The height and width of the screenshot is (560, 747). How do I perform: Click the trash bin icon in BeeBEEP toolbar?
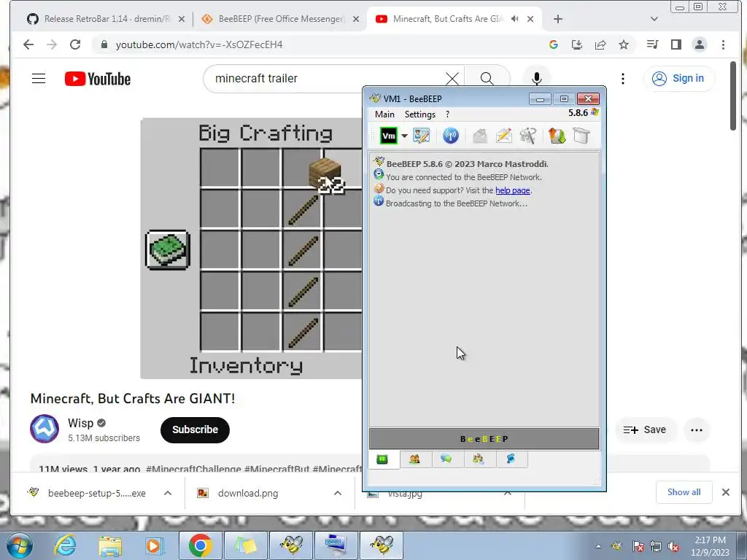point(581,136)
